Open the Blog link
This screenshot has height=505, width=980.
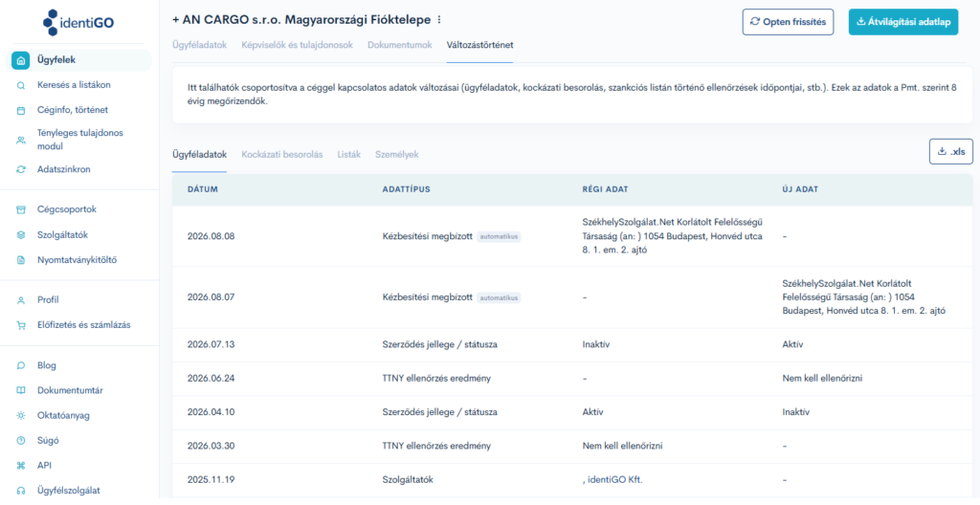click(47, 365)
